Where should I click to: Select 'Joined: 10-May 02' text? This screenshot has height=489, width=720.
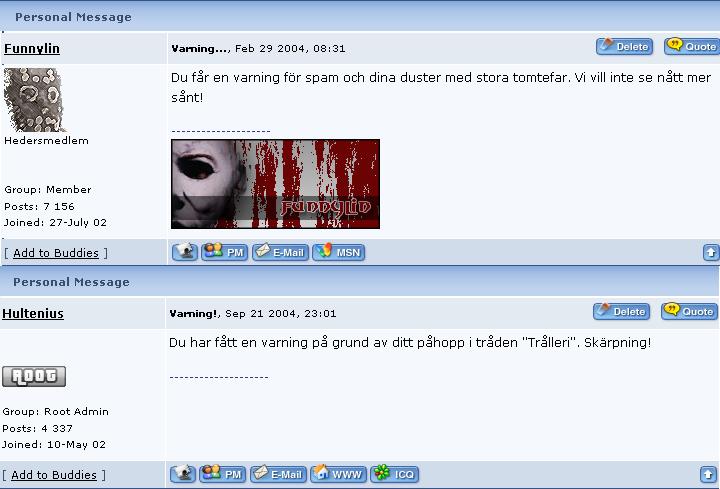point(54,444)
